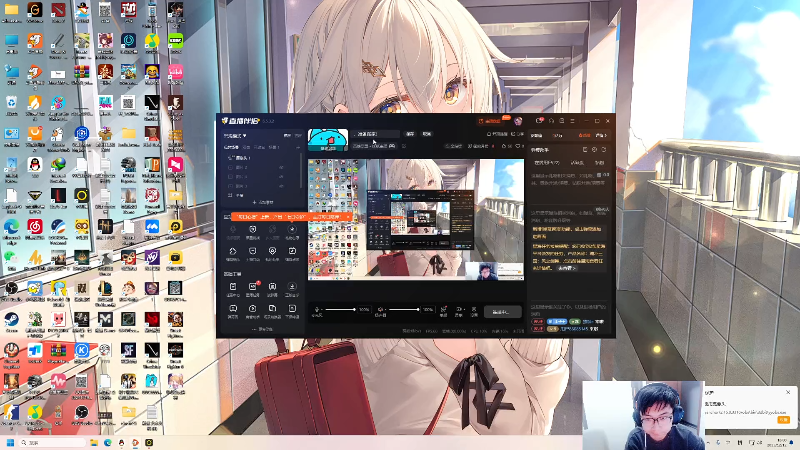Click the stream title input field
Image resolution: width=800 pixels, height=450 pixels.
coord(376,134)
